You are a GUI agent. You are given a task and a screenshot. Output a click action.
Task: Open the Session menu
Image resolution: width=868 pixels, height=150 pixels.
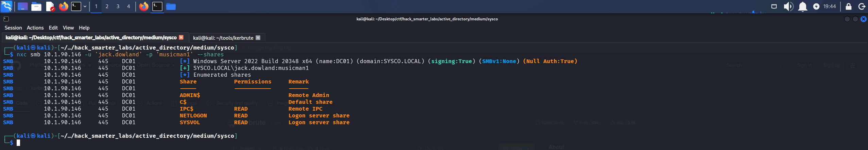pos(13,28)
